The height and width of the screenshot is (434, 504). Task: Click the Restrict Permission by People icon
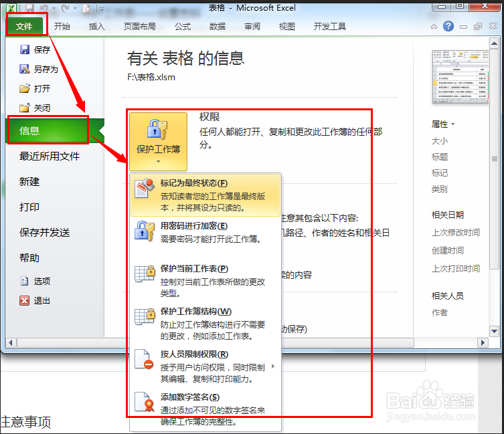tap(144, 359)
